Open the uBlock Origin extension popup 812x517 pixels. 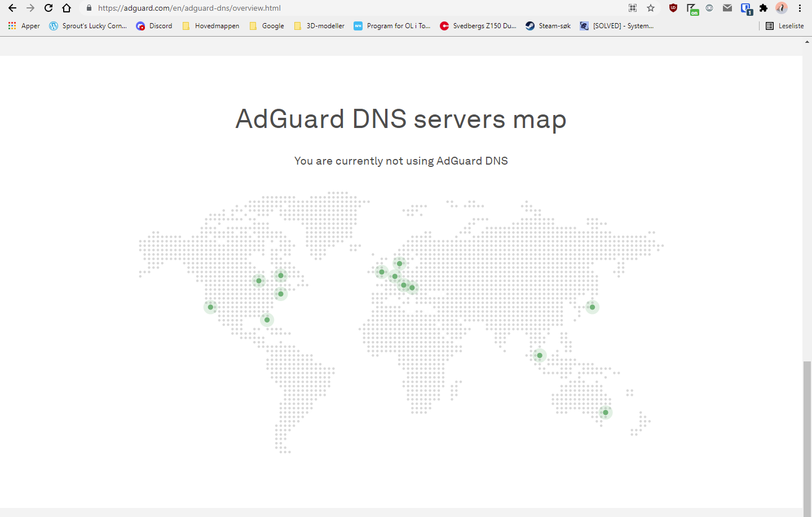[x=673, y=8]
